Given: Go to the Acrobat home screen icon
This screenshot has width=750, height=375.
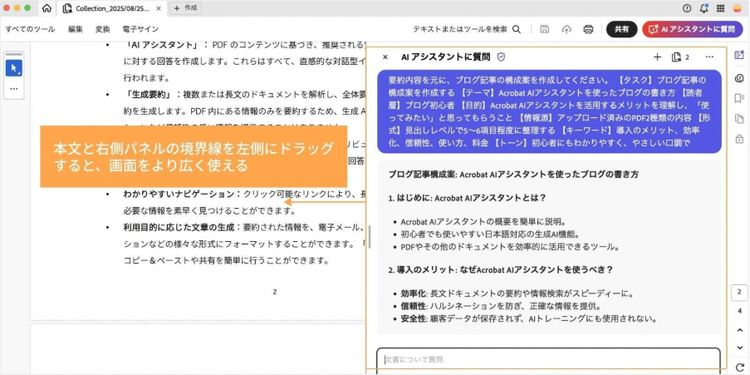Looking at the screenshot, I should point(47,8).
